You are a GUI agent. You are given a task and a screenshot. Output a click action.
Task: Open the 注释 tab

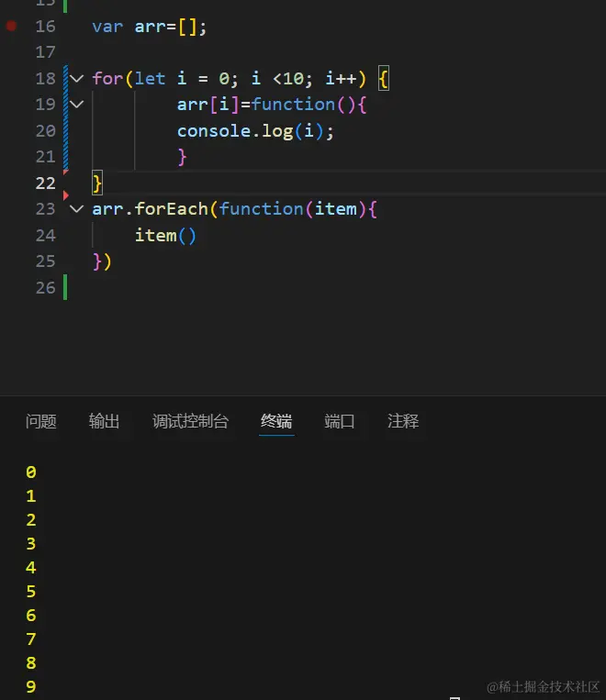point(403,421)
